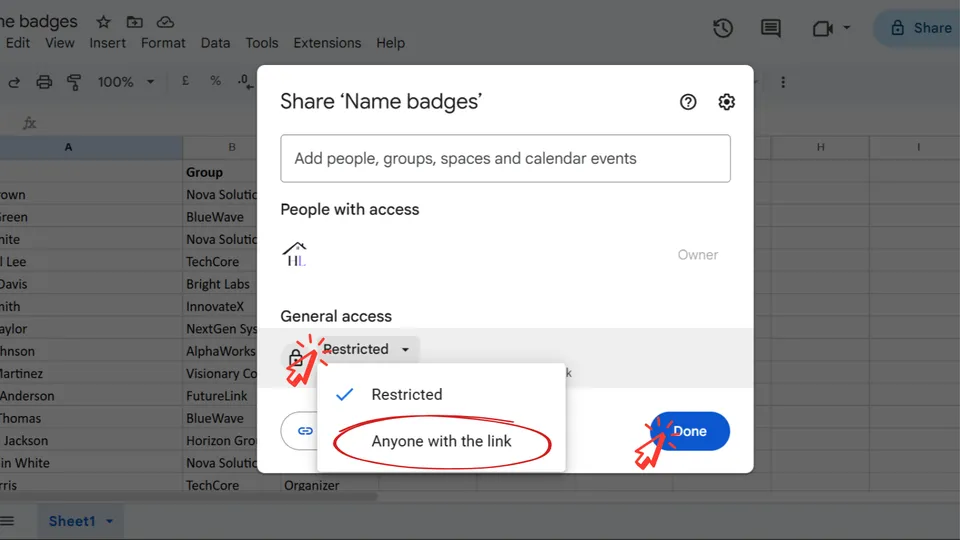Open the Help menu
This screenshot has height=540, width=960.
(x=391, y=43)
